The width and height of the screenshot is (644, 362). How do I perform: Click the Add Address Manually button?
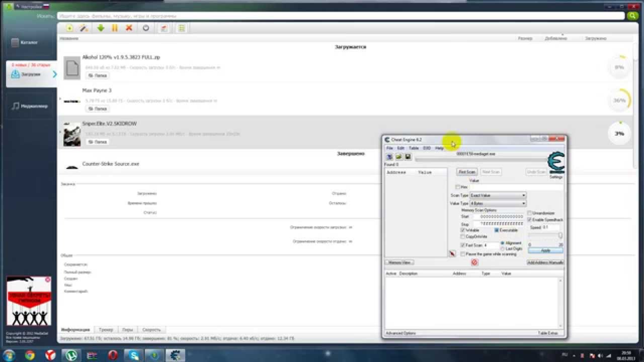pos(545,262)
